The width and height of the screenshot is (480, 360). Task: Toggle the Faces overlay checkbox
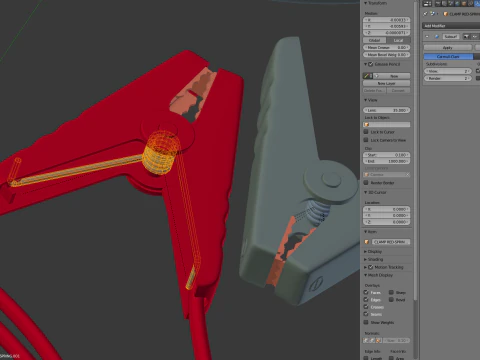click(366, 292)
